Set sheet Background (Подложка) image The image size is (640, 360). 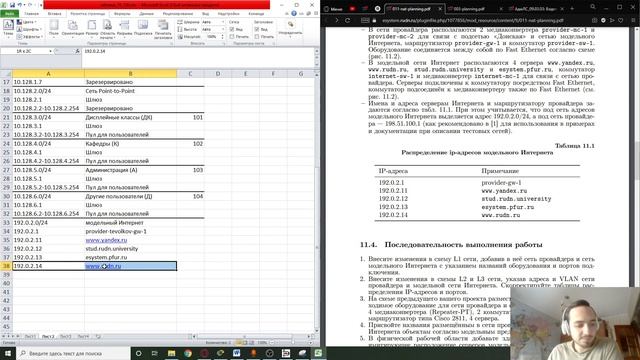[x=143, y=29]
